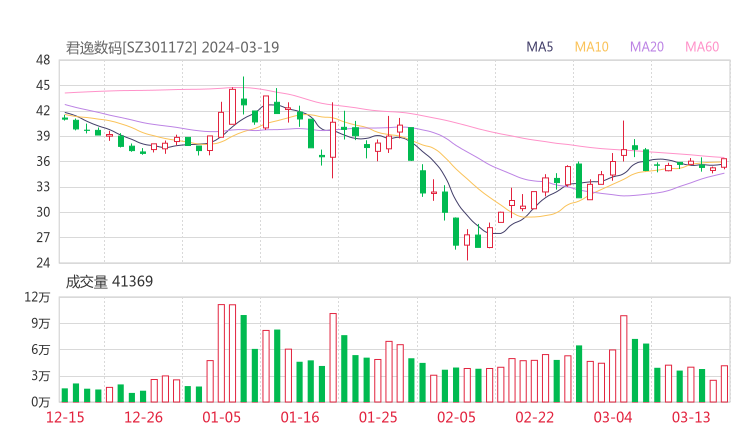Click the 02-05 date axis label
This screenshot has width=740, height=440.
(456, 417)
